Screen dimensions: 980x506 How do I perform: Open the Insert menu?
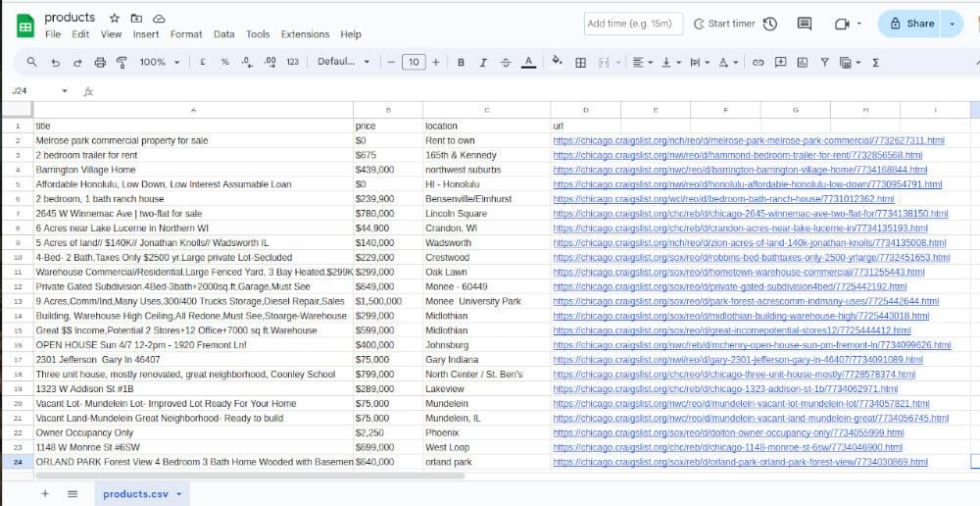pos(146,34)
